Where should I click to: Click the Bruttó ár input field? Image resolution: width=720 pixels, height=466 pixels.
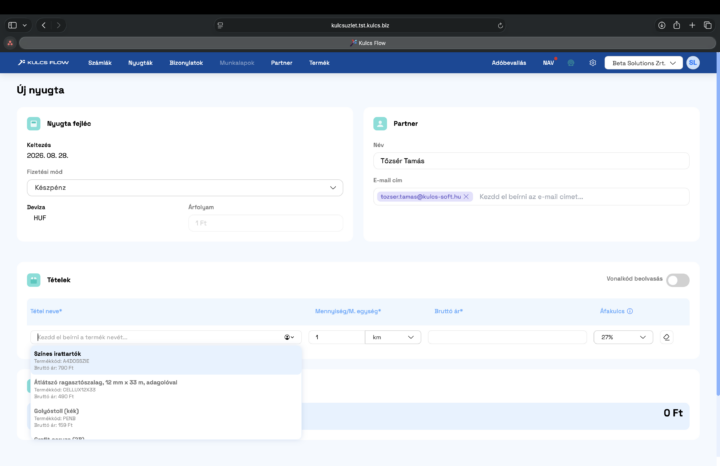click(507, 337)
